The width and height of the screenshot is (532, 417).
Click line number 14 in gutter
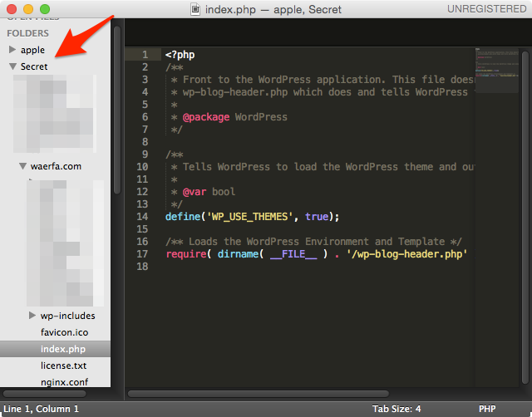point(142,217)
